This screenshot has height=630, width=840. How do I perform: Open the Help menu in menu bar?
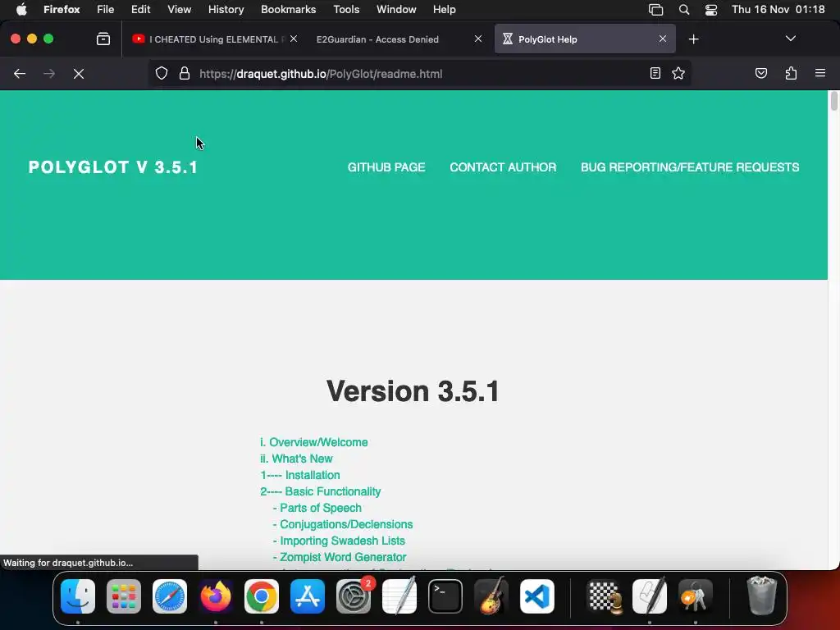point(444,10)
